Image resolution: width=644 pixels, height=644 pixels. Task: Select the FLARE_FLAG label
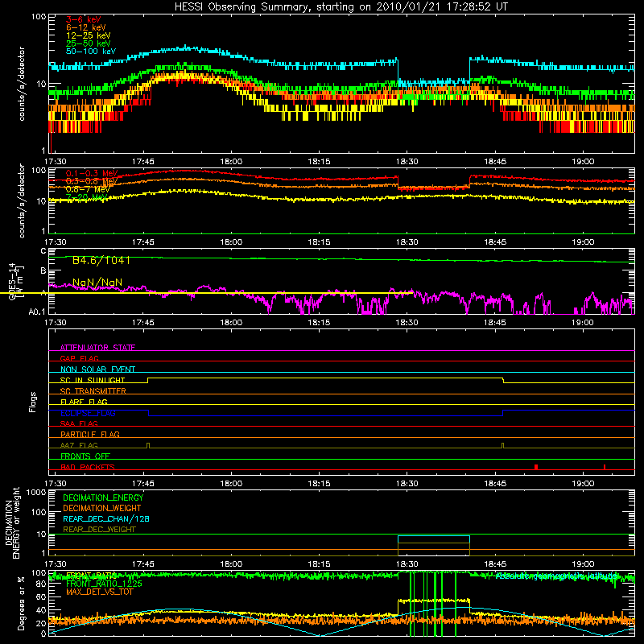84,402
